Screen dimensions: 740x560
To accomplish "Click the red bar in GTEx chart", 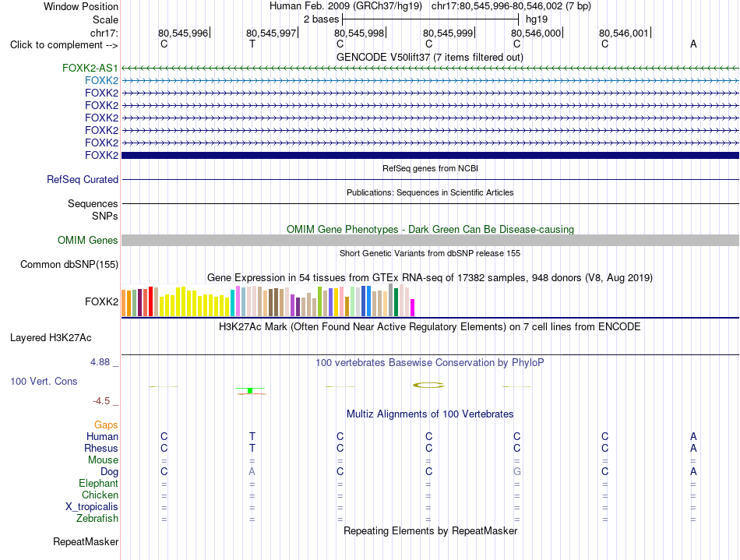I will (151, 301).
